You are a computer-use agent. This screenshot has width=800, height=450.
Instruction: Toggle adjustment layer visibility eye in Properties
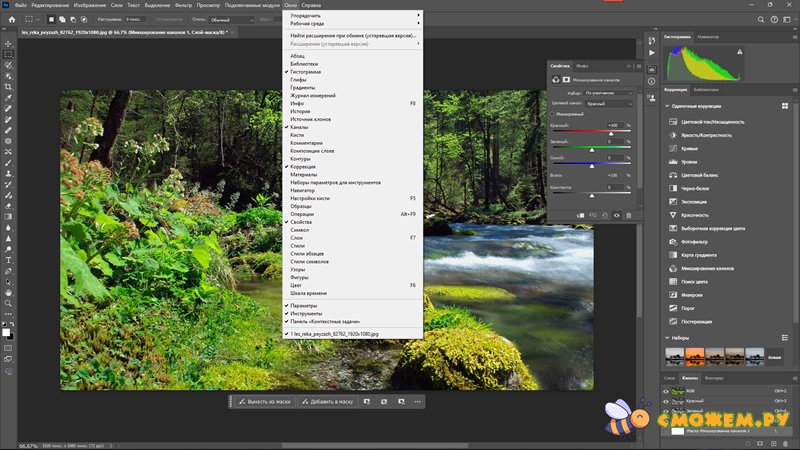[616, 215]
